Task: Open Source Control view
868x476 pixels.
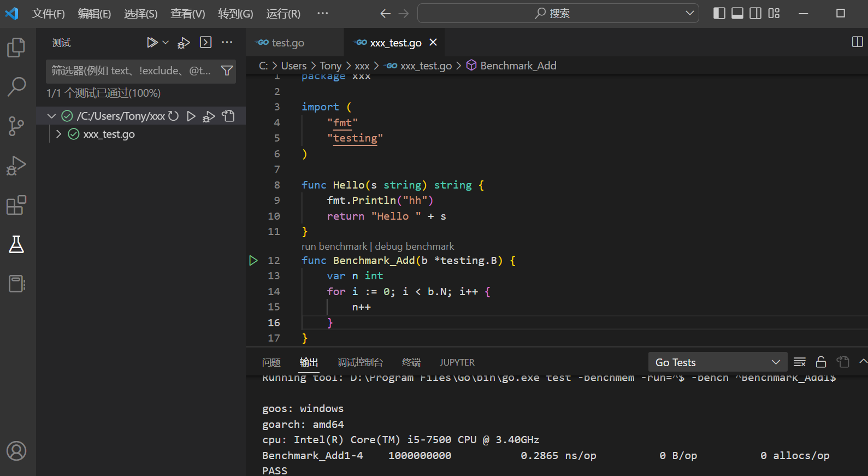Action: point(16,126)
